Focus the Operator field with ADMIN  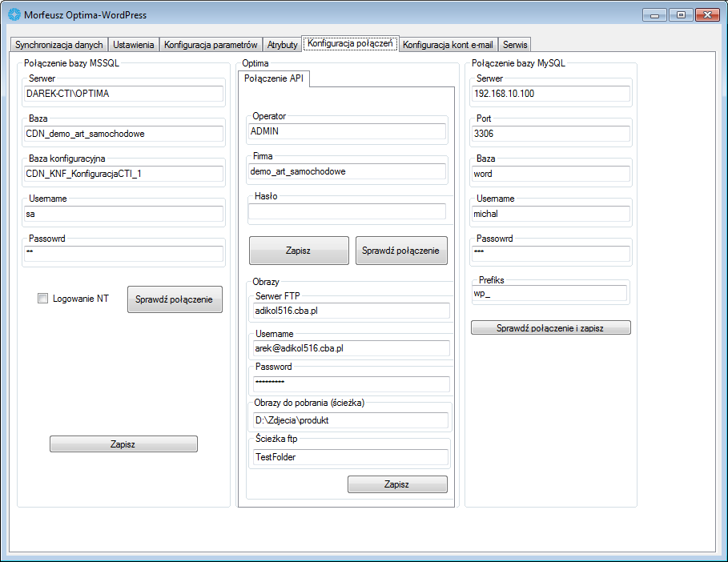(x=347, y=131)
